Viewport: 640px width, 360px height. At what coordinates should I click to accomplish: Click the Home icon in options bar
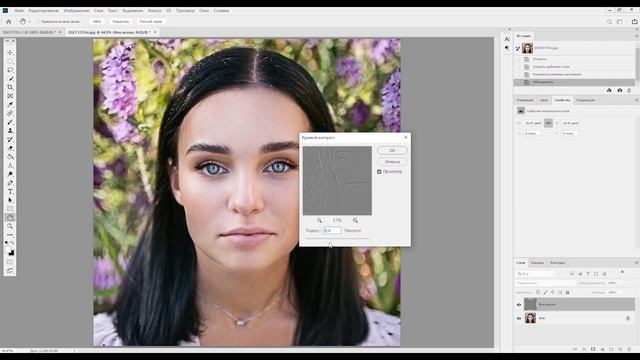(9, 21)
